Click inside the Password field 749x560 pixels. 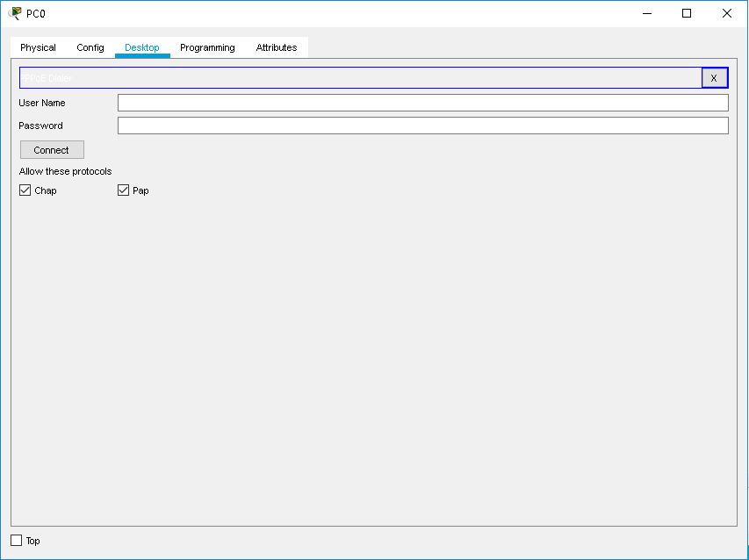coord(422,125)
